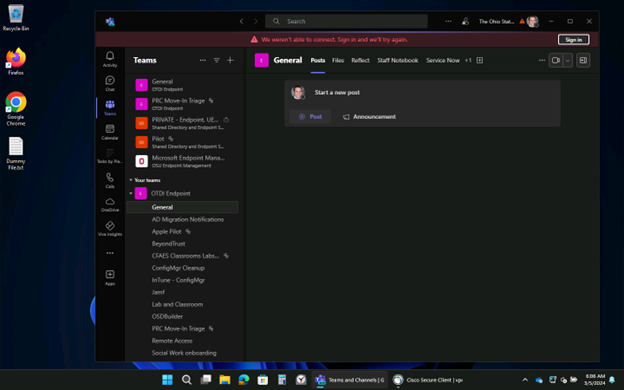Add a tab with the plus icon
Screen dimensions: 624x390
click(480, 60)
